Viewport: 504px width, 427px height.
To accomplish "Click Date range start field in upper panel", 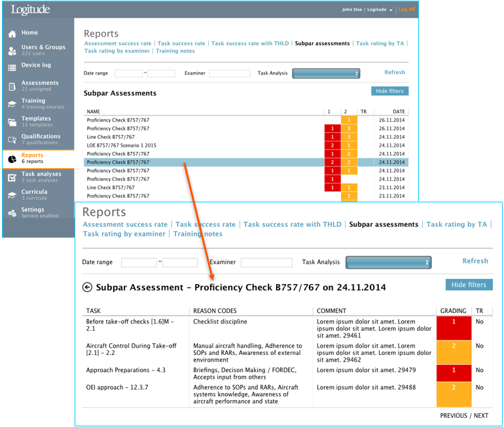I will tap(128, 73).
